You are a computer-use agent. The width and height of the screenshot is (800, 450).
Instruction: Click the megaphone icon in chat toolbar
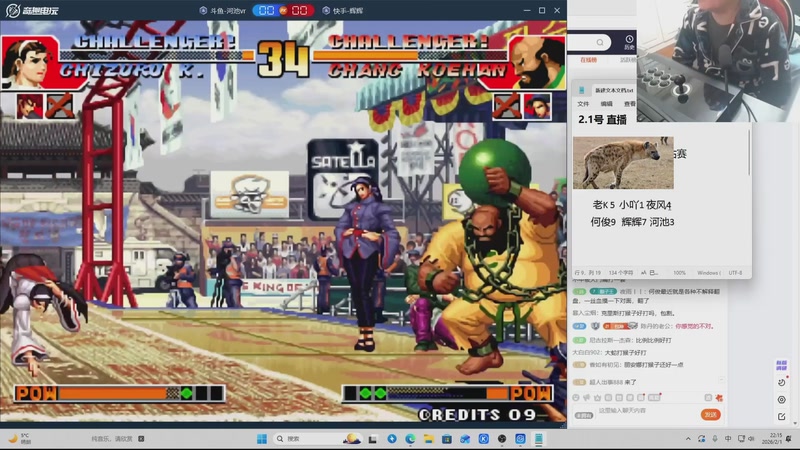coord(587,397)
